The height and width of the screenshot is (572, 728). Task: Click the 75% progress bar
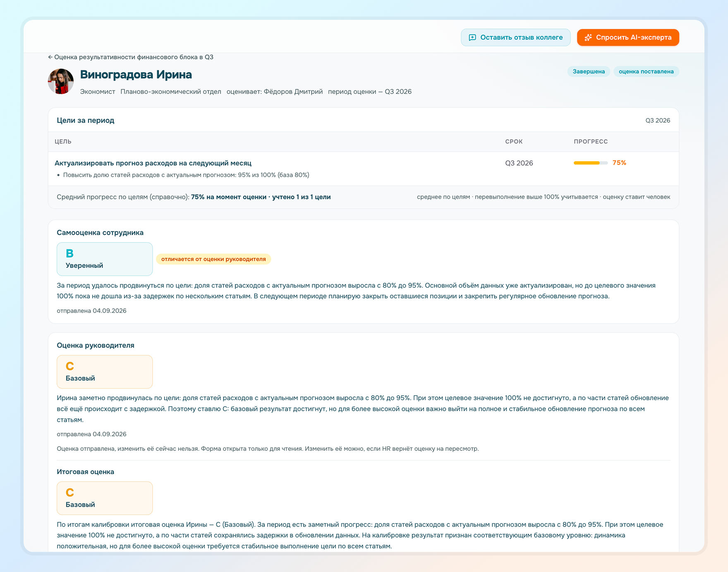pos(591,163)
